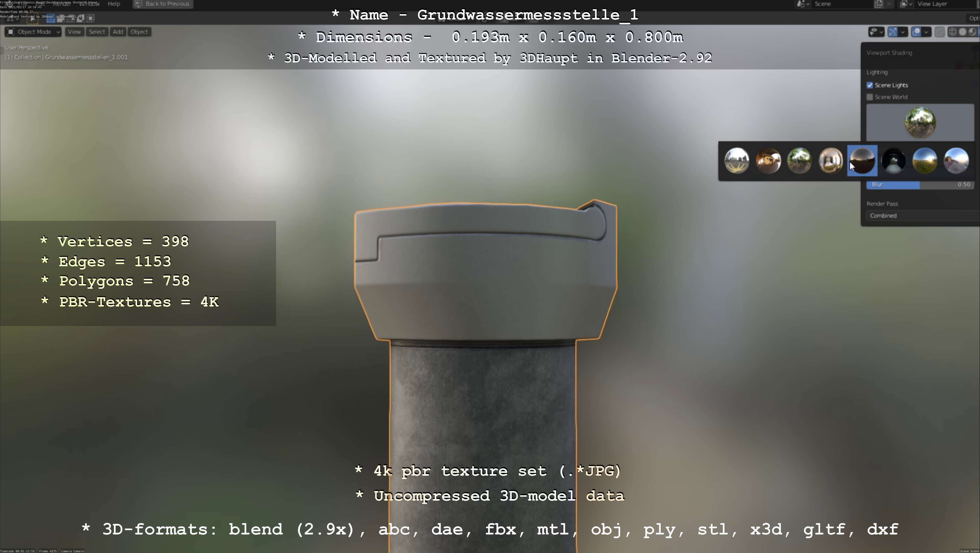Screen dimensions: 980x553
Task: Switch to Material Preview shading
Action: coord(972,32)
